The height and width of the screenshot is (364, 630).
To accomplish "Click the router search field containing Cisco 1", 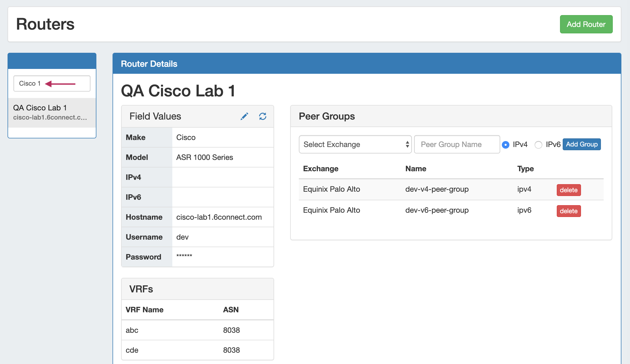I will (52, 83).
